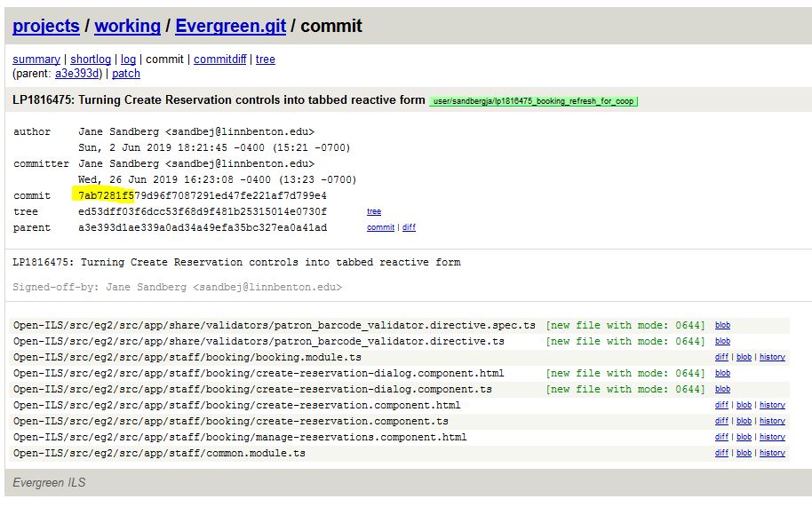The image size is (812, 507).
Task: Click the green lp1816475_booking_refresh_for_coop branch tag
Action: click(534, 101)
